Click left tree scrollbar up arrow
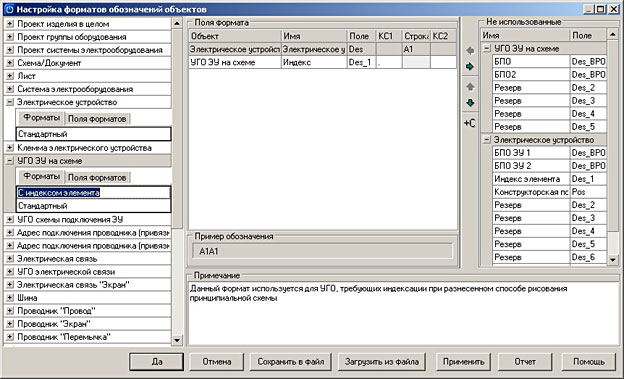This screenshot has height=379, width=624. click(177, 23)
